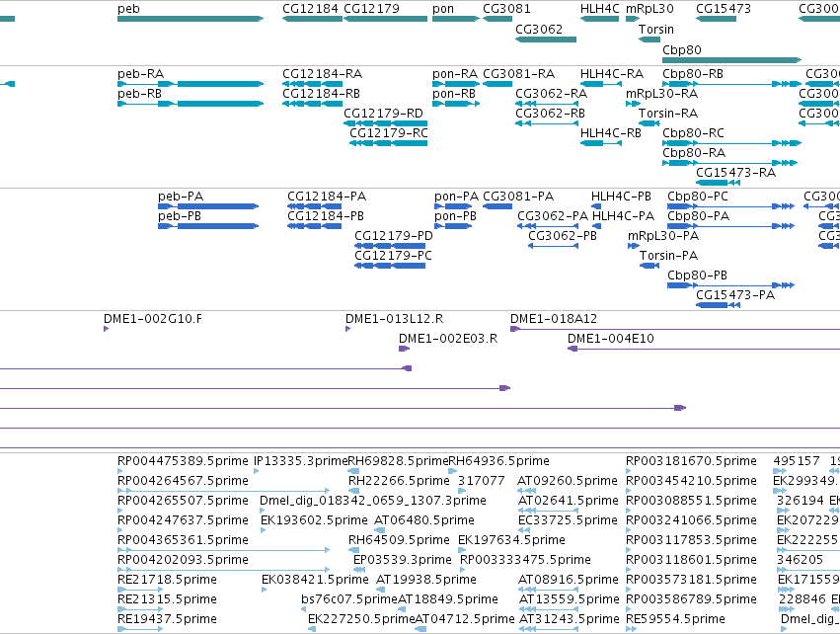Image resolution: width=840 pixels, height=634 pixels.
Task: Open the HLH4C-PB protein label
Action: (x=621, y=197)
